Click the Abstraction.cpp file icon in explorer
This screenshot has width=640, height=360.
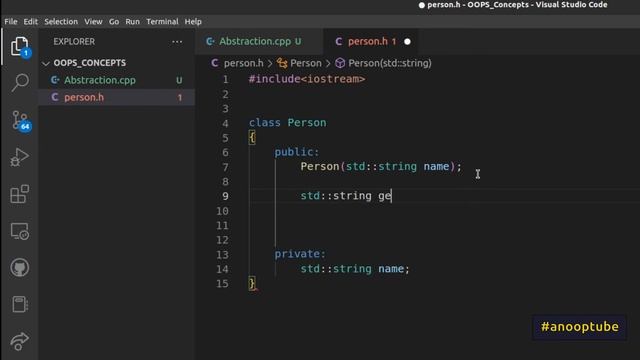coord(55,80)
